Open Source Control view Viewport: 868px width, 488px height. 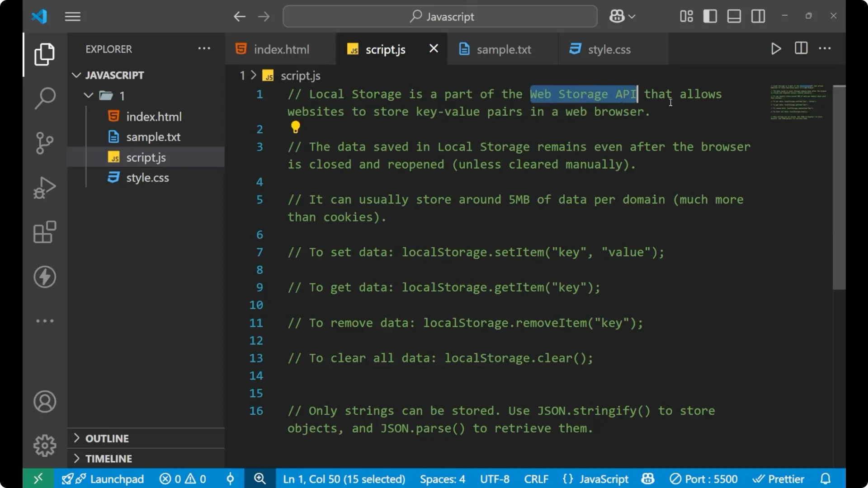click(44, 143)
